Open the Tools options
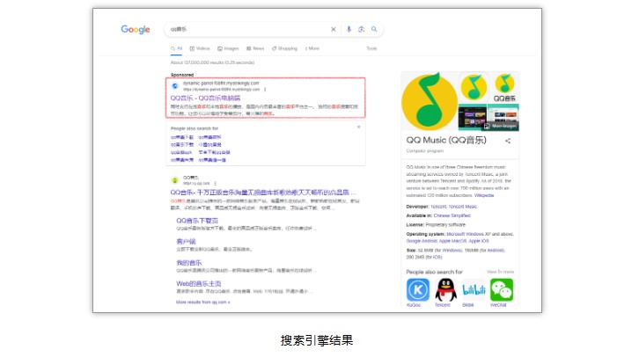 371,48
